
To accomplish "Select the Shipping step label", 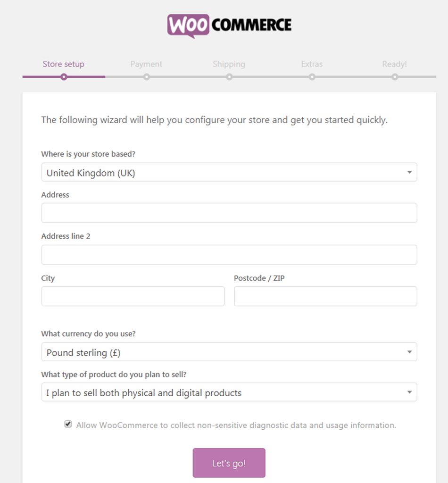I will point(229,64).
